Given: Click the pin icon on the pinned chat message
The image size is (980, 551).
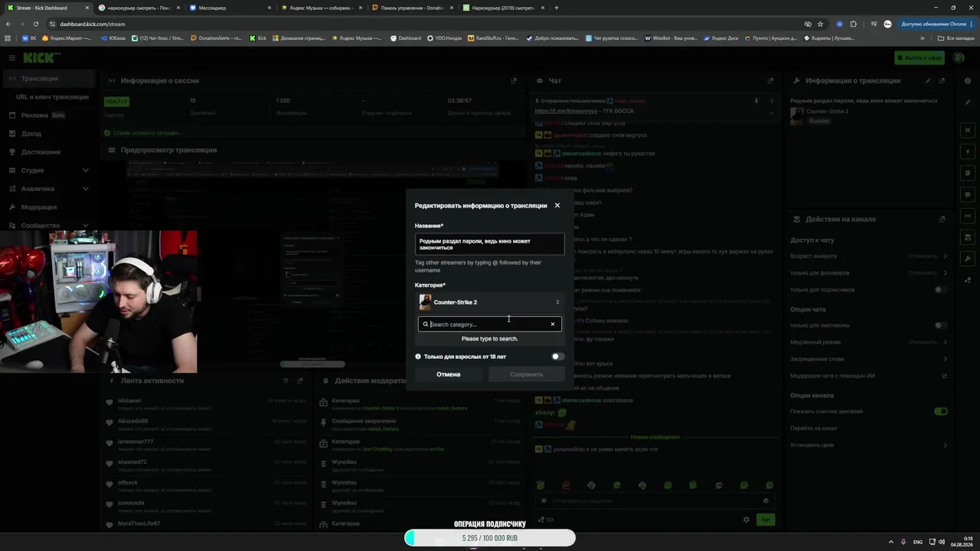Looking at the screenshot, I should coord(756,101).
